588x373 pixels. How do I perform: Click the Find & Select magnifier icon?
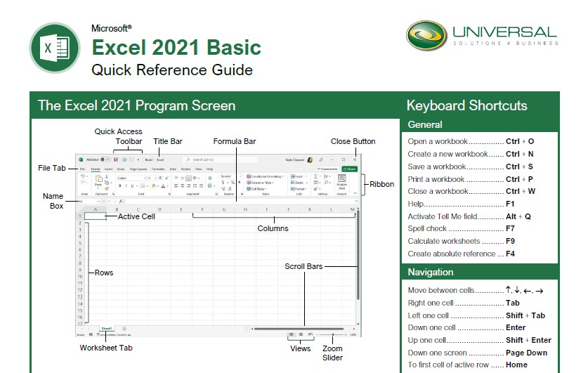click(326, 183)
